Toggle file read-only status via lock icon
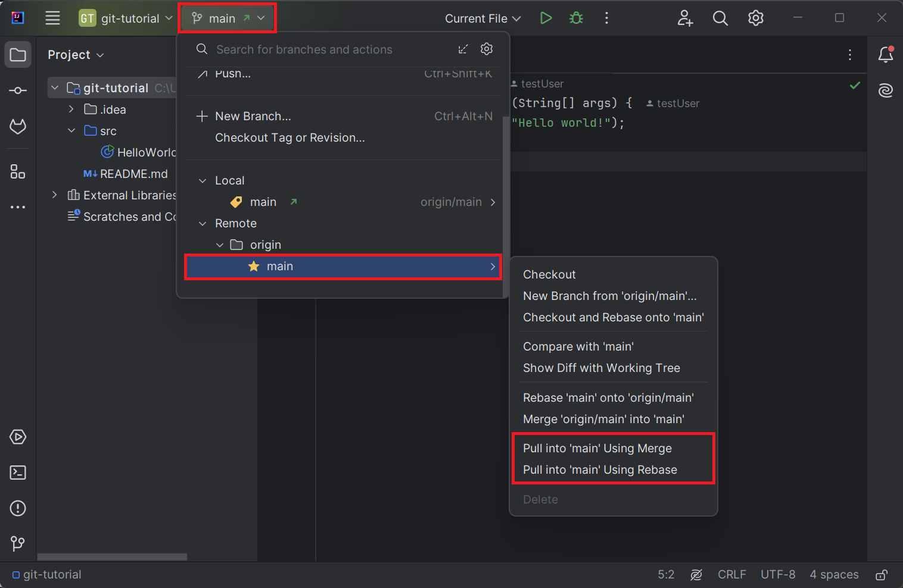The image size is (903, 588). pyautogui.click(x=881, y=575)
